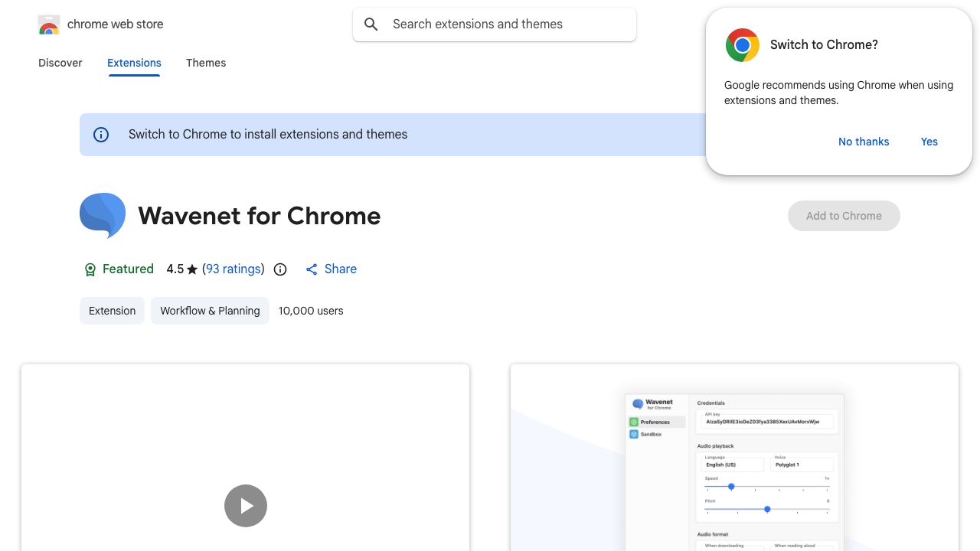The height and width of the screenshot is (551, 980).
Task: Click the Chrome Web Store logo
Action: pyautogui.click(x=49, y=24)
